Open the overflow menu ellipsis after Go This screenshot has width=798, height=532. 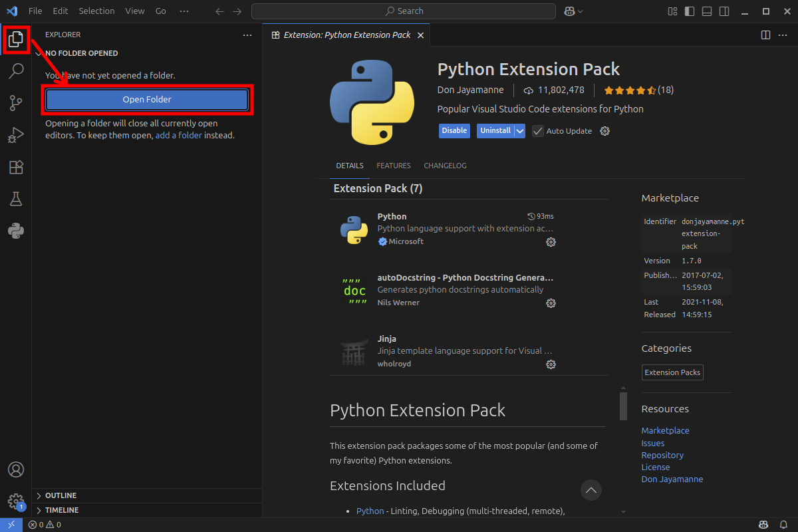184,11
